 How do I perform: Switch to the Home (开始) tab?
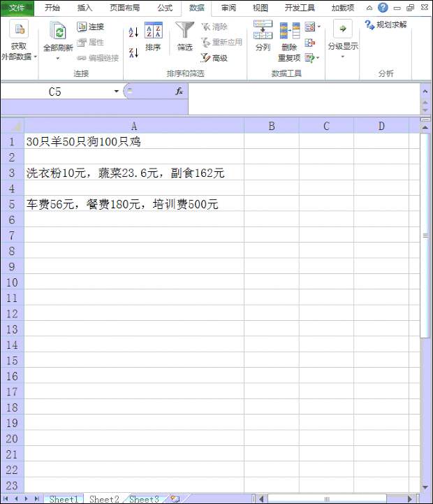52,8
